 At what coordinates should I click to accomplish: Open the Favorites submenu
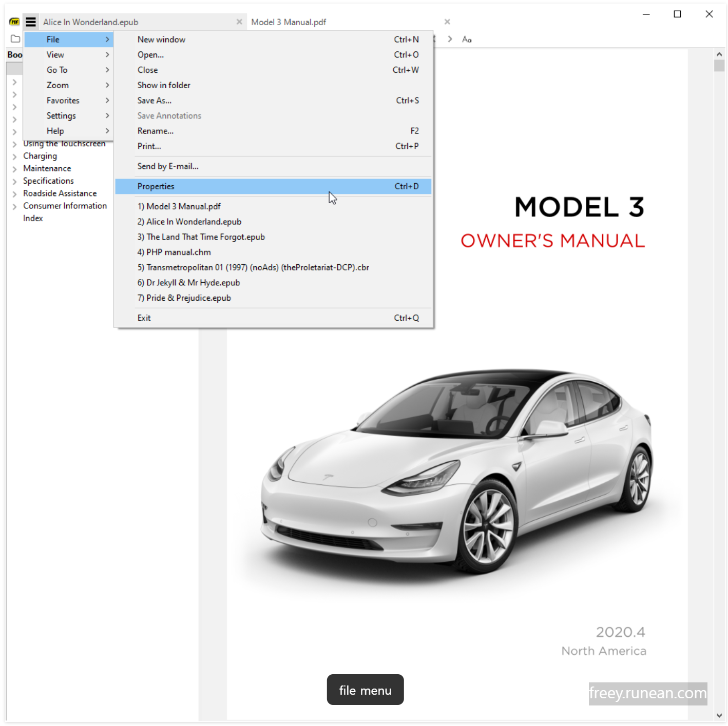tap(69, 101)
